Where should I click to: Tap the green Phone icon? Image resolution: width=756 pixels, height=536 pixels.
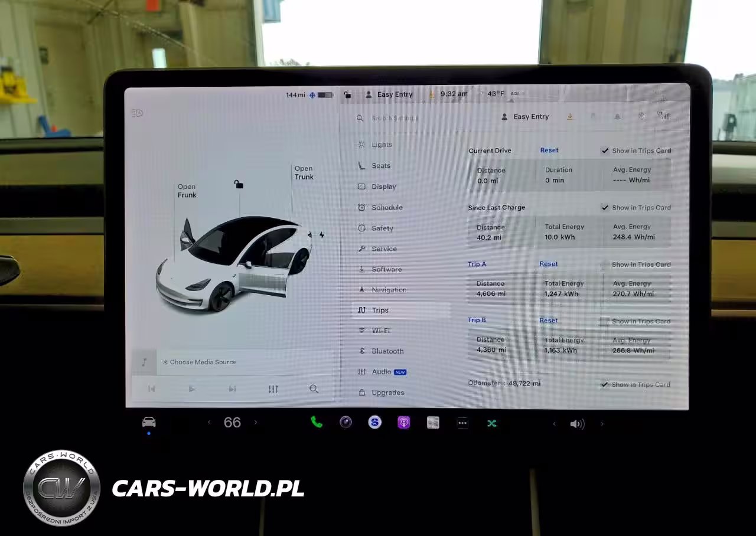coord(317,422)
